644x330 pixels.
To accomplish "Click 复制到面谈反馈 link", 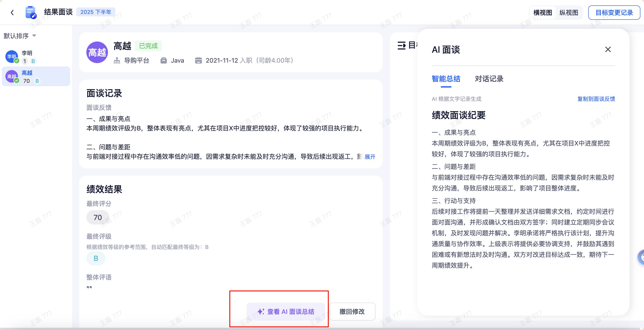I will (596, 99).
